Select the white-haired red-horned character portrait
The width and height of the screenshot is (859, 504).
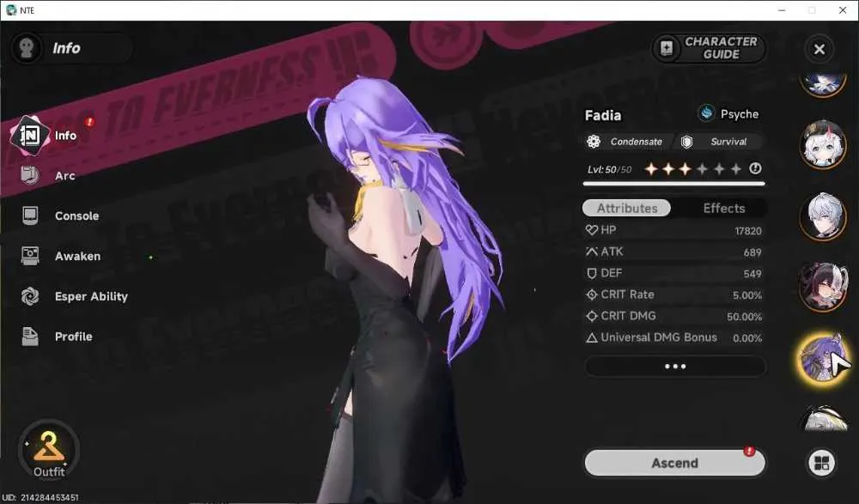(x=822, y=145)
